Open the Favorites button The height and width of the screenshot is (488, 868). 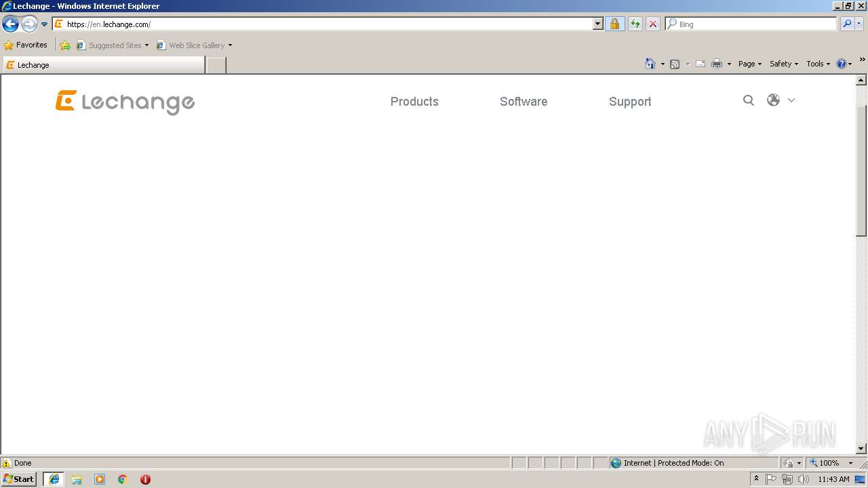click(x=25, y=45)
